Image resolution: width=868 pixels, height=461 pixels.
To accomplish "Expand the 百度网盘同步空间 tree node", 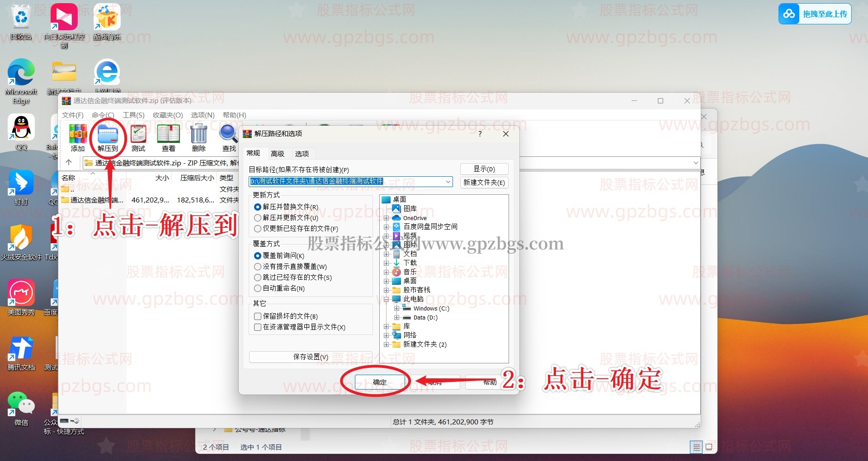I will [x=387, y=227].
